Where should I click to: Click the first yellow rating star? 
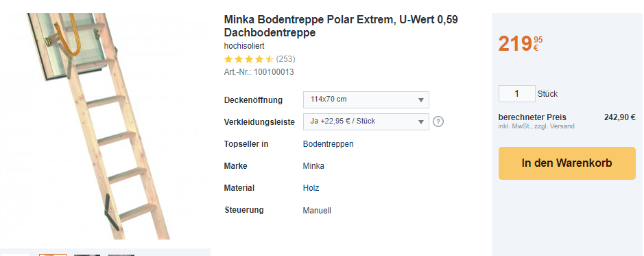[x=228, y=59]
